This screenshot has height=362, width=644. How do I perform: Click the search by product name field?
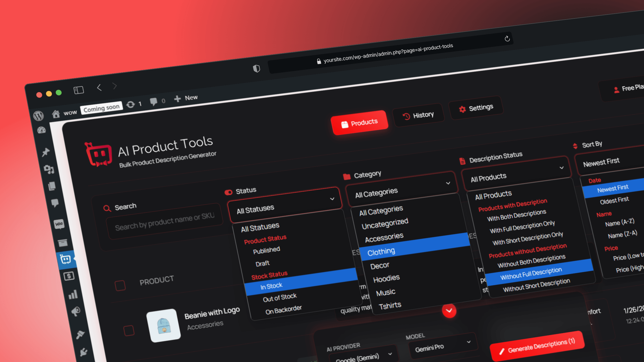165,221
